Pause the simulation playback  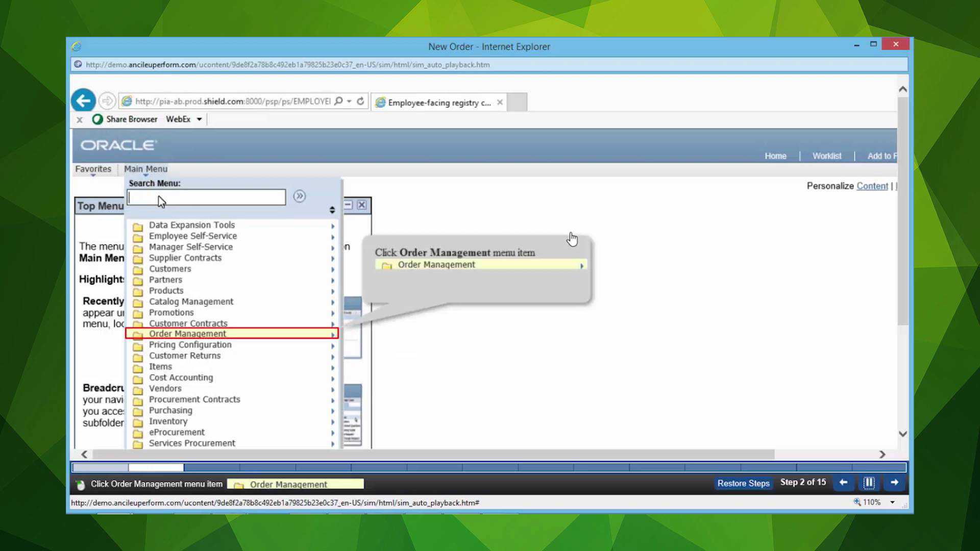click(869, 482)
